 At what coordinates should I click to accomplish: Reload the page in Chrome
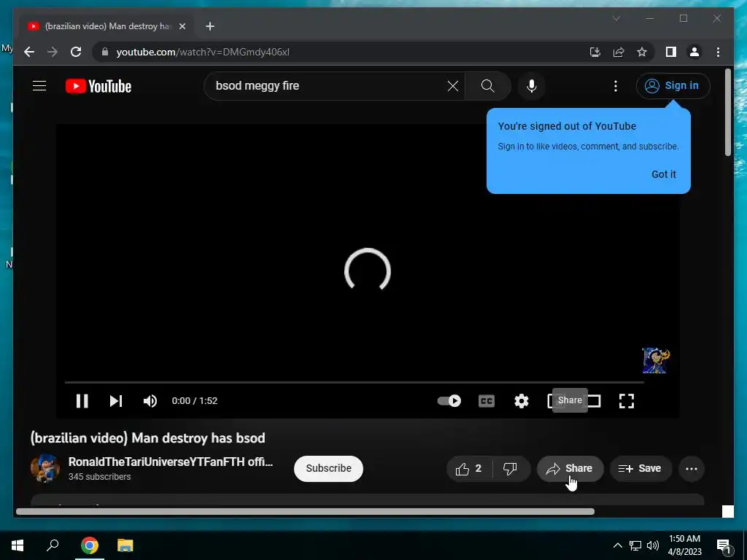(76, 52)
